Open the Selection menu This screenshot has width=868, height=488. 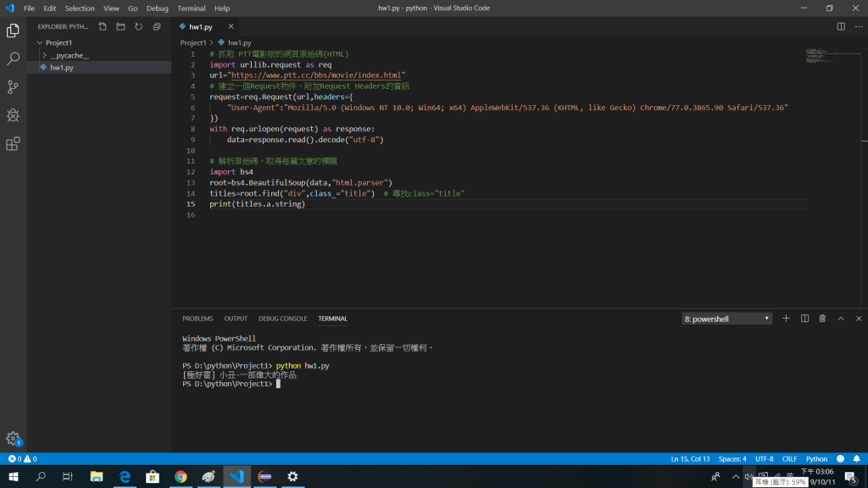[80, 8]
